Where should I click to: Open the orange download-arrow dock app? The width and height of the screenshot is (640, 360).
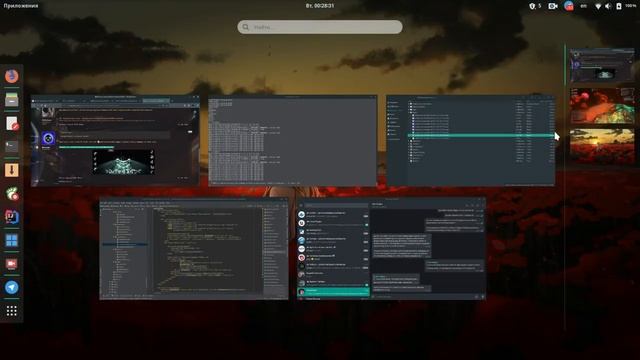(11, 170)
